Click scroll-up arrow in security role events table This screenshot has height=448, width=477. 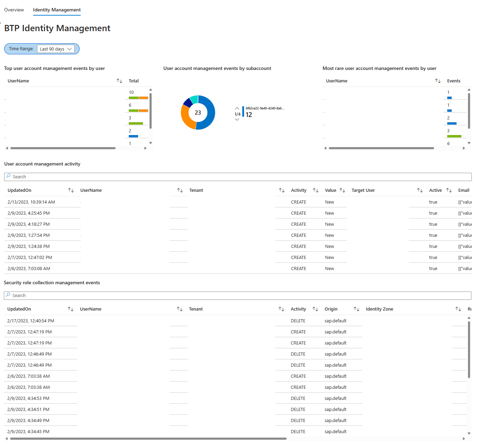[x=469, y=318]
